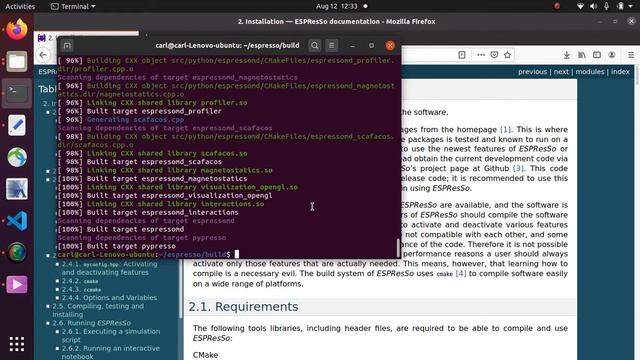Open the dark sphere app in the dock
Viewport: 640px width, 360px height.
(x=17, y=253)
